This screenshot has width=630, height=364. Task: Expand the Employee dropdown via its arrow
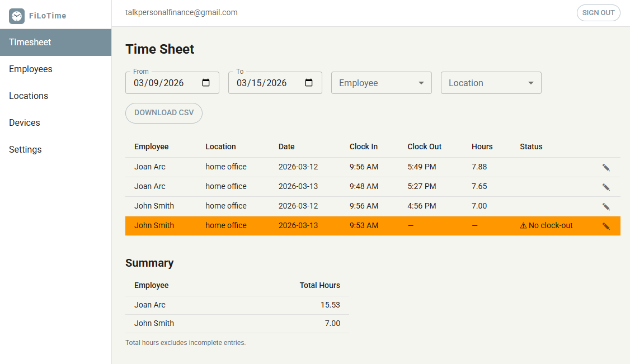click(x=420, y=82)
